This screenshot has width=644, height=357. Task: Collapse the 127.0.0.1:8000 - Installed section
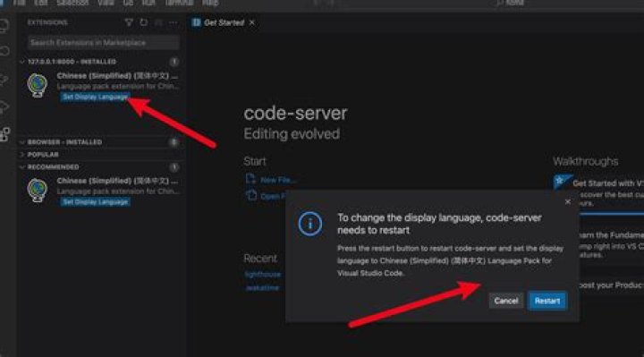[x=22, y=62]
